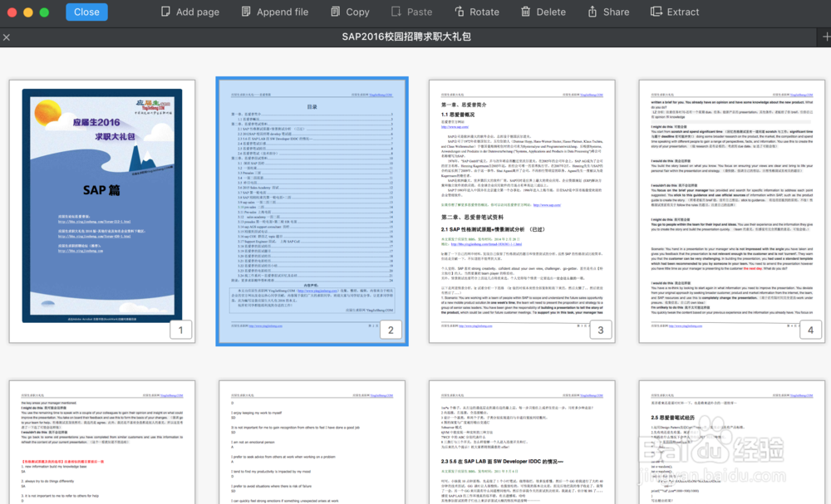The width and height of the screenshot is (831, 504).
Task: Click the Rotate icon
Action: click(460, 12)
